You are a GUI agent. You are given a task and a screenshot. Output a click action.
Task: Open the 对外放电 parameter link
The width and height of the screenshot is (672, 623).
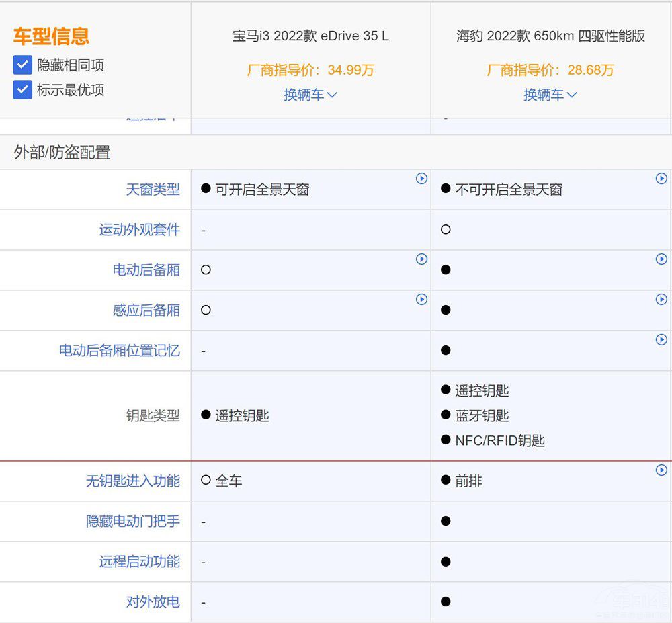[x=153, y=602]
